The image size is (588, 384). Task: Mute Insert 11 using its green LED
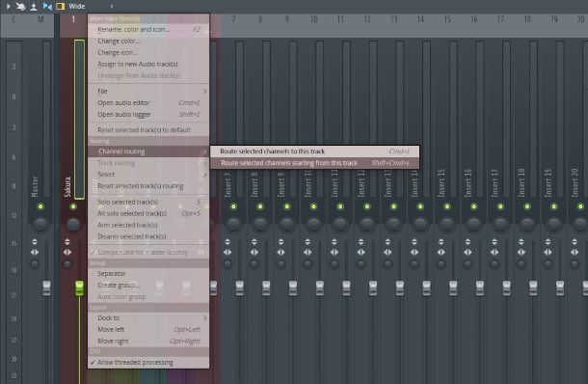pos(340,206)
